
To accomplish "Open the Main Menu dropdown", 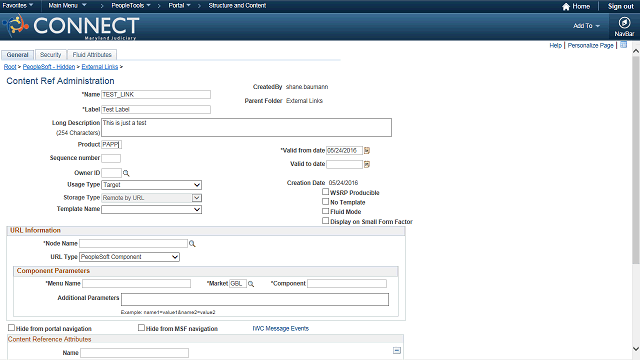I will 67,6.
